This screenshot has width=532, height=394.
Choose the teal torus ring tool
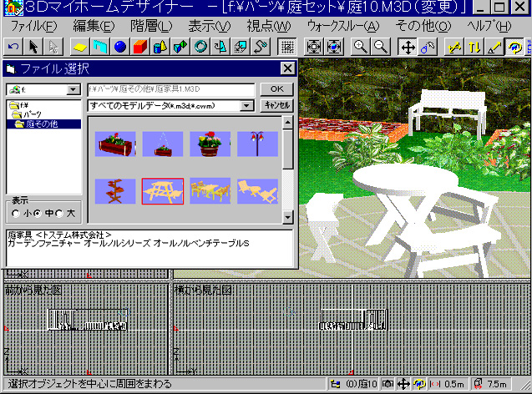[200, 47]
